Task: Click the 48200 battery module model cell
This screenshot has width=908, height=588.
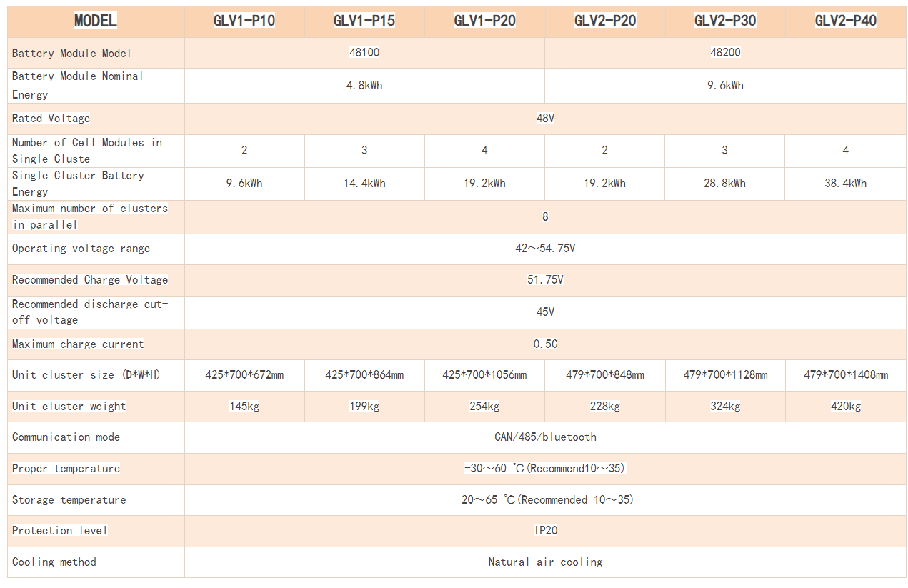Action: [725, 53]
